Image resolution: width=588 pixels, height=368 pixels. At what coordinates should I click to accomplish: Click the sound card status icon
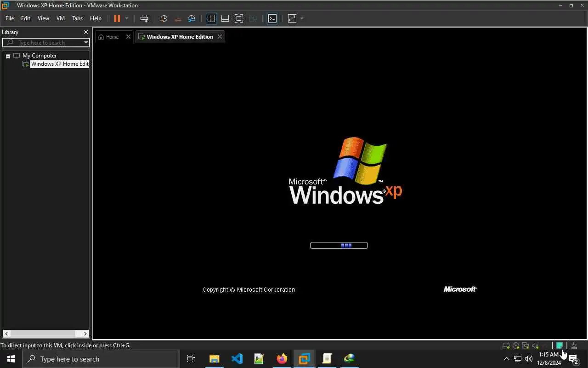[x=535, y=345]
